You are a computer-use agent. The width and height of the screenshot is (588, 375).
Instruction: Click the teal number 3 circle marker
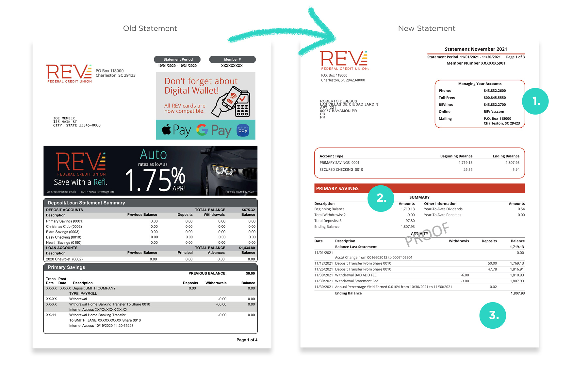(493, 315)
